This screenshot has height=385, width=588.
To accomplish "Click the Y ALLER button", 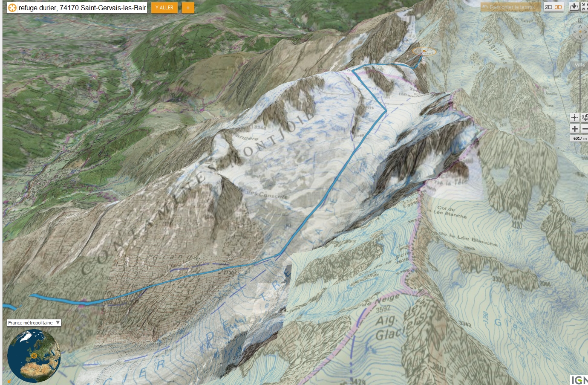I will (x=164, y=8).
